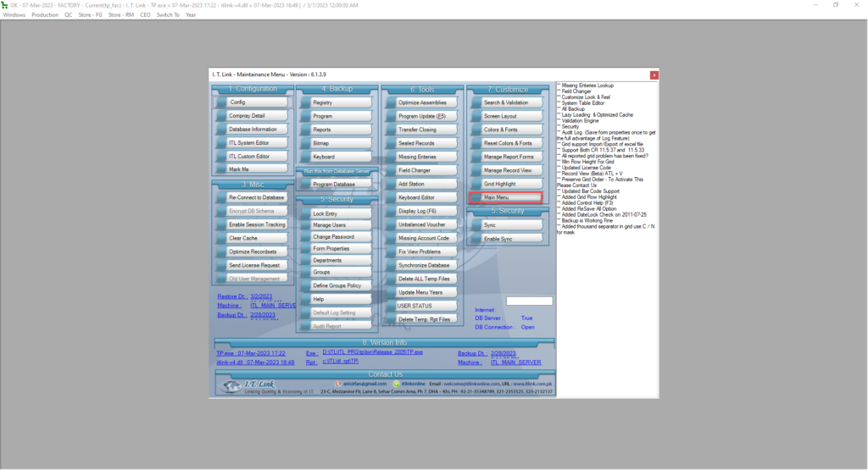The width and height of the screenshot is (868, 470).
Task: Open the Production menu
Action: pyautogui.click(x=45, y=14)
